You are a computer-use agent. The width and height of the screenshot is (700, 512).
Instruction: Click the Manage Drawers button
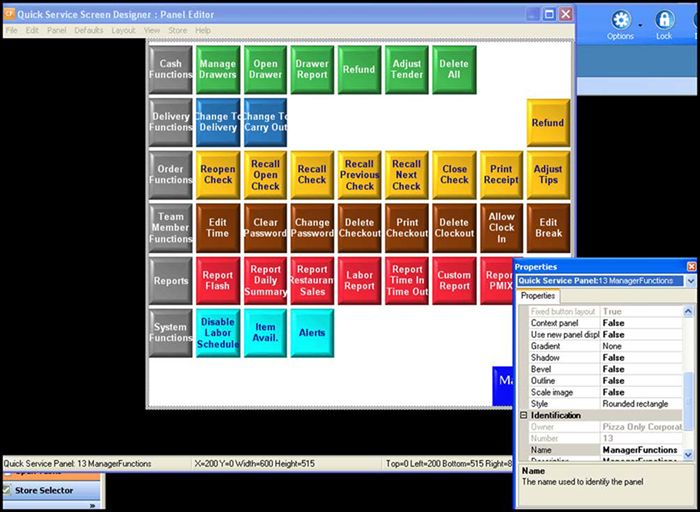pos(218,70)
